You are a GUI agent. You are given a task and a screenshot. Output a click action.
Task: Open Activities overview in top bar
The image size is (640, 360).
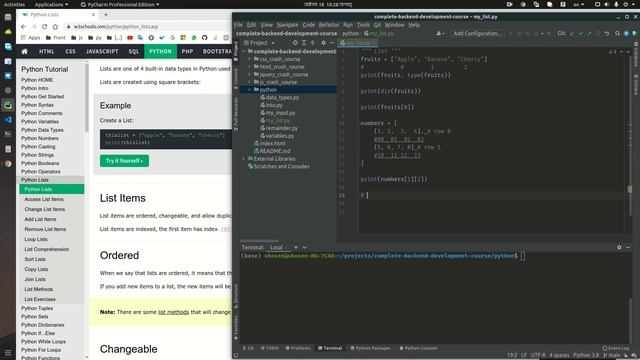coord(14,4)
